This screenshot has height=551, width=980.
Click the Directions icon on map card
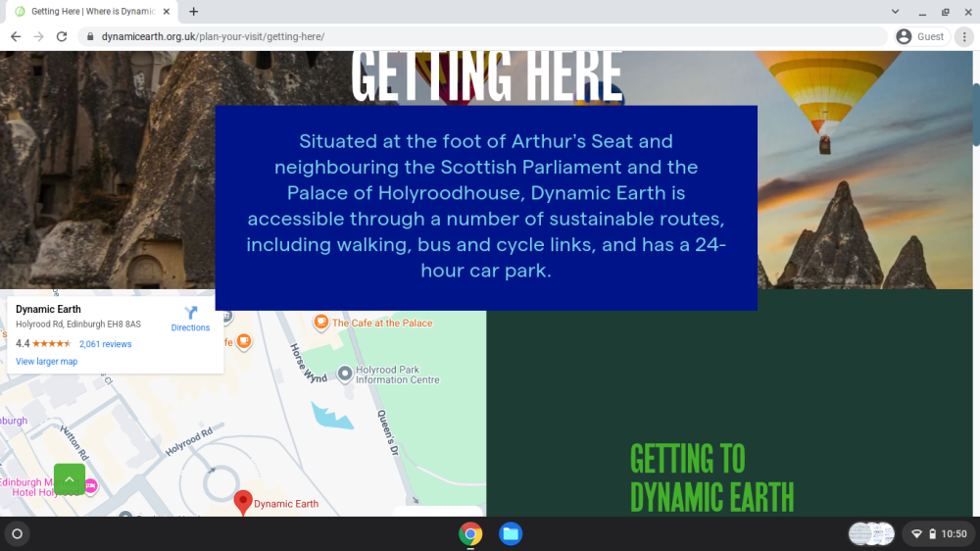191,312
